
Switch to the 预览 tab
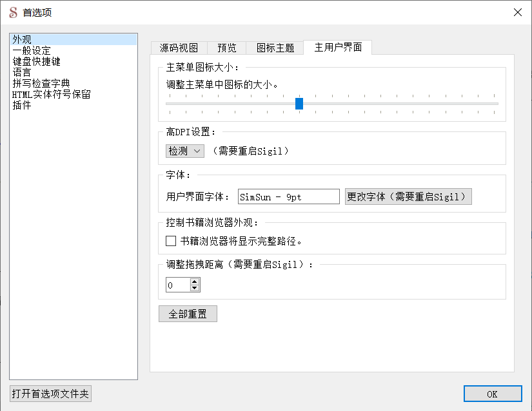point(228,47)
